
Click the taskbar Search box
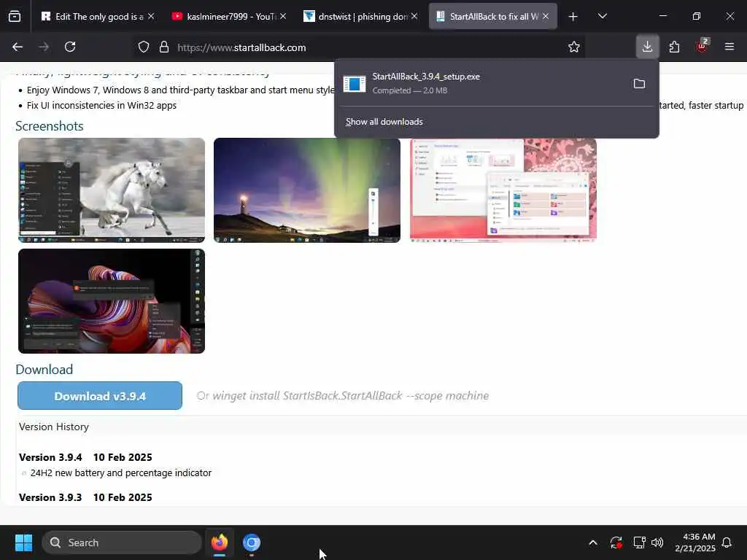click(x=122, y=542)
